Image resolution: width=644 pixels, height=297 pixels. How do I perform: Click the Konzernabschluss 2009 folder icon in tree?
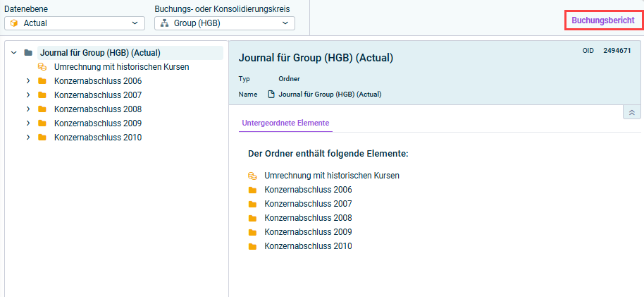click(42, 123)
